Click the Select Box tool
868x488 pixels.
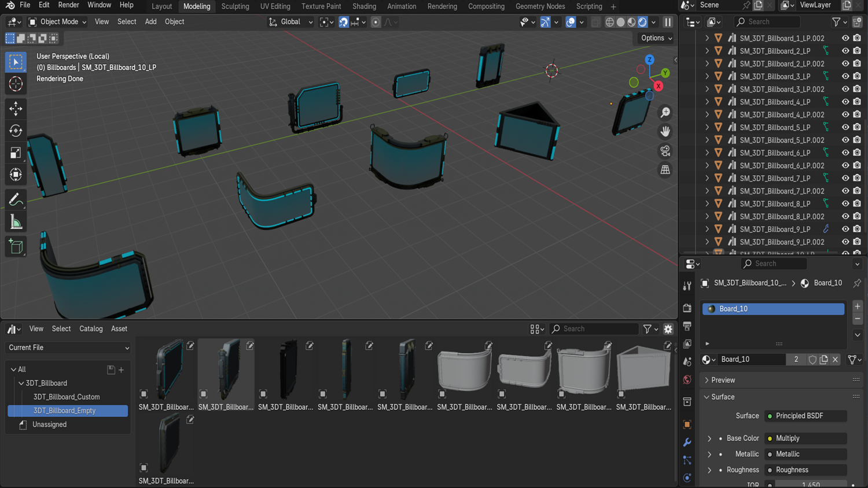pos(16,62)
